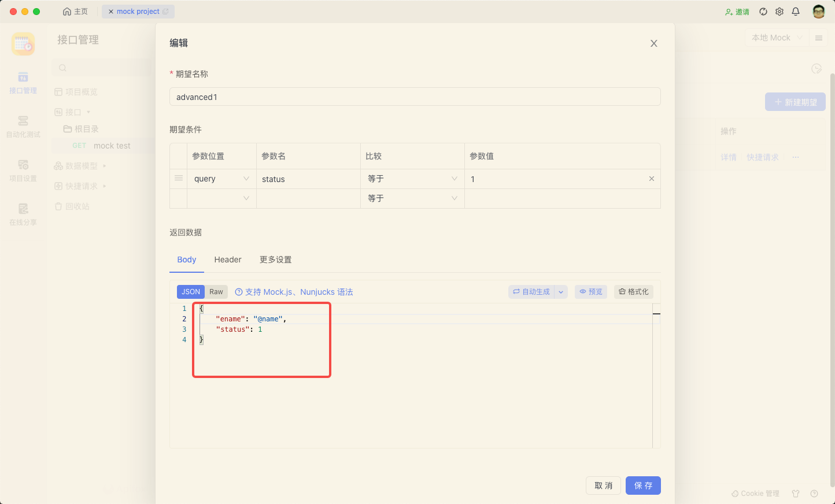Open the 接口管理 section in the sidebar
Viewport: 835px width, 504px height.
pyautogui.click(x=23, y=84)
